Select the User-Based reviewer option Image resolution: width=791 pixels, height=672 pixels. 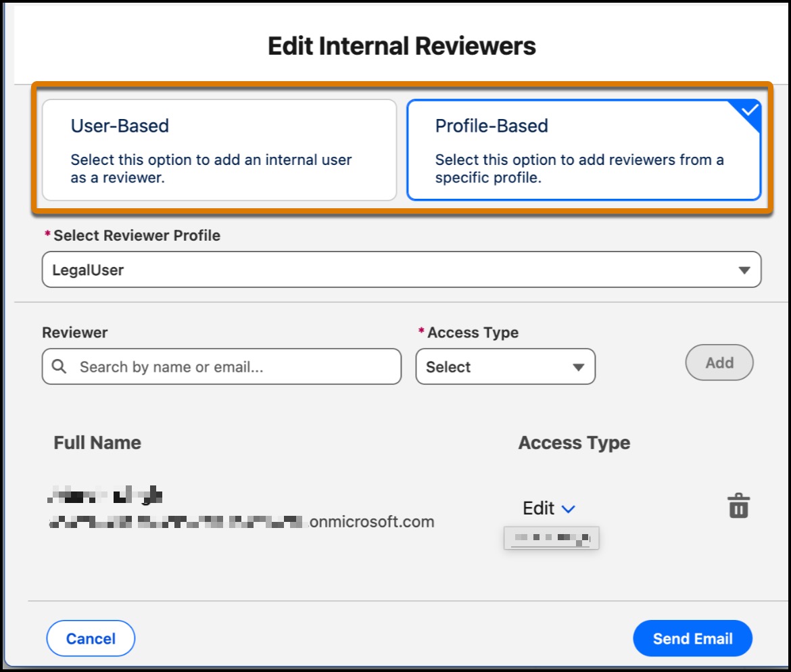point(220,150)
